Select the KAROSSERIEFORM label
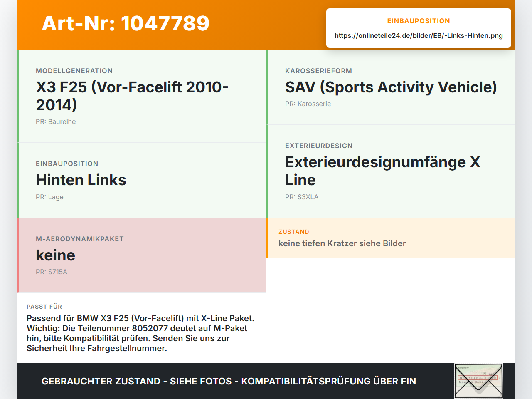The image size is (532, 399). tap(318, 71)
